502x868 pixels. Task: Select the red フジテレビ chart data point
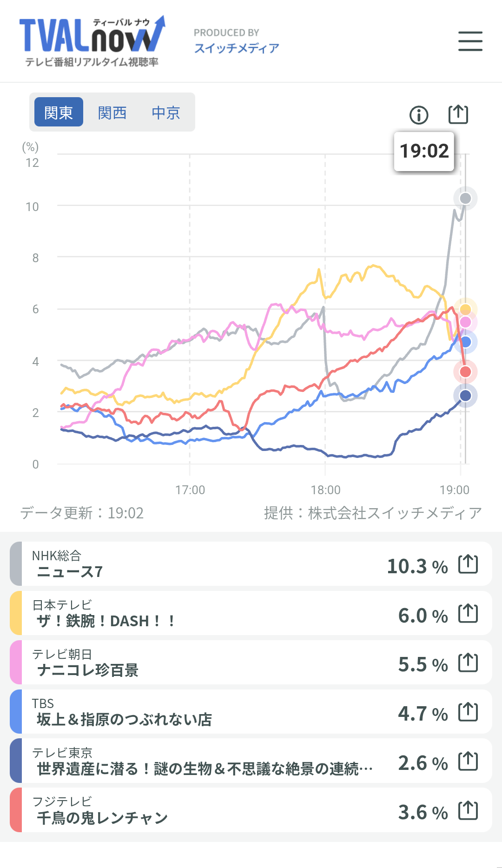(x=465, y=371)
